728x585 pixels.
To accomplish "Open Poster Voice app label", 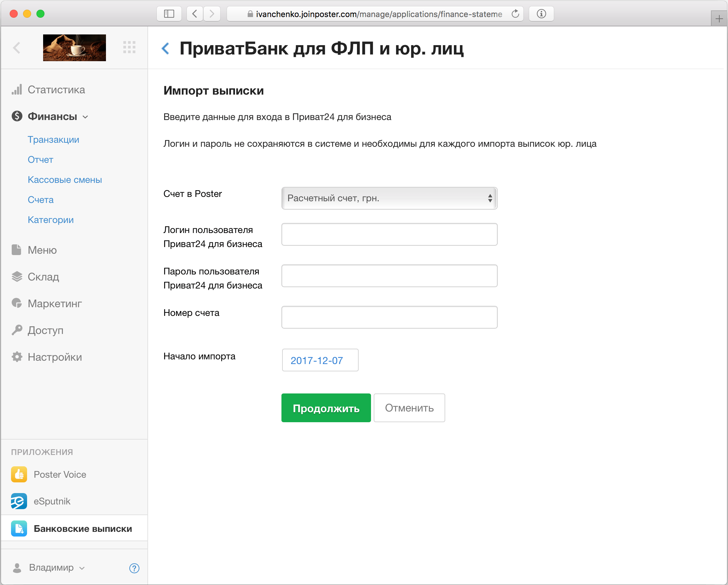I will click(x=60, y=475).
